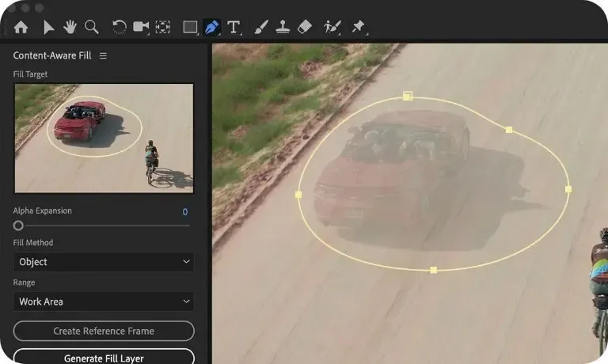Image resolution: width=608 pixels, height=364 pixels.
Task: Click the Home icon in the toolbar
Action: [x=21, y=27]
